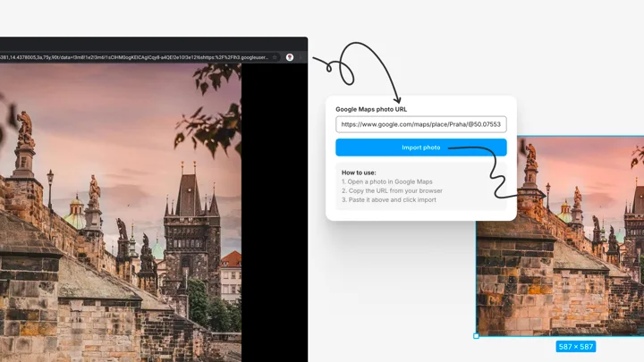Click the 'Google Maps photo URL' label
The width and height of the screenshot is (644, 362).
point(371,109)
